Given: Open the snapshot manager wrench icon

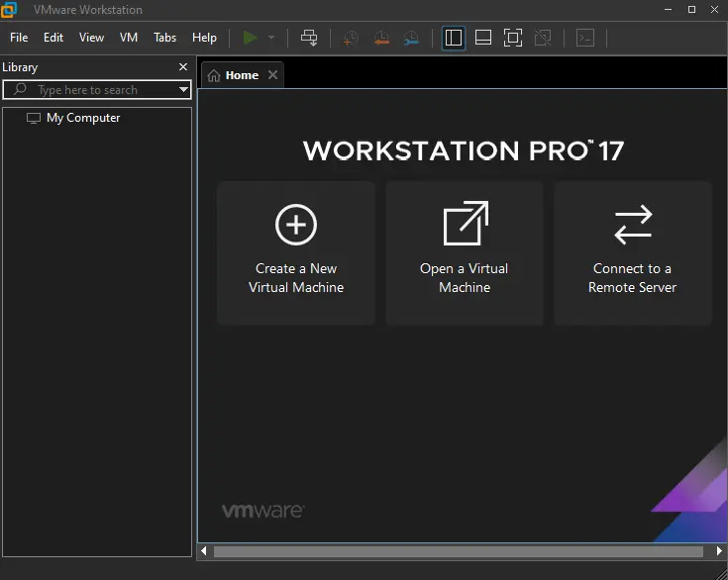Looking at the screenshot, I should [x=411, y=38].
